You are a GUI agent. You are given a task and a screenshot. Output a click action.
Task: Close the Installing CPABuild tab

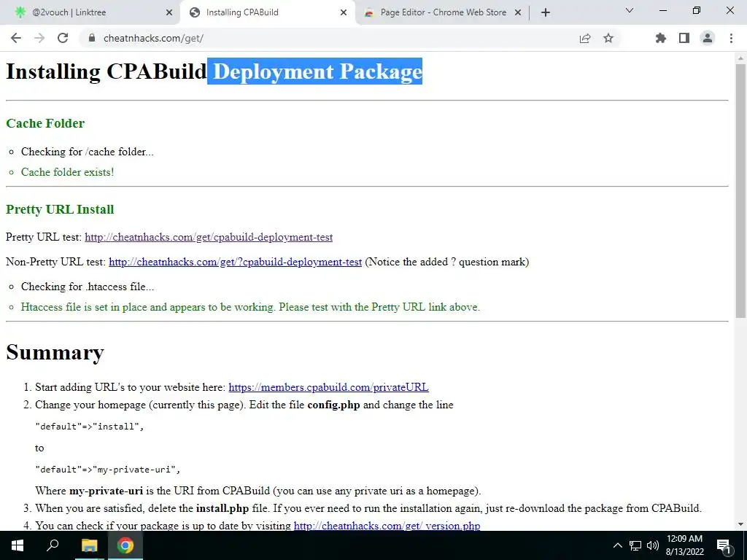[344, 13]
